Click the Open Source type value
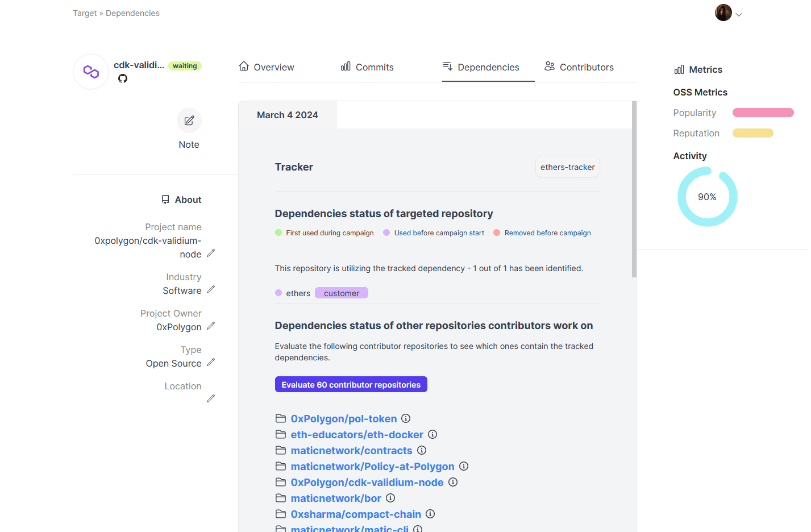 pos(173,363)
